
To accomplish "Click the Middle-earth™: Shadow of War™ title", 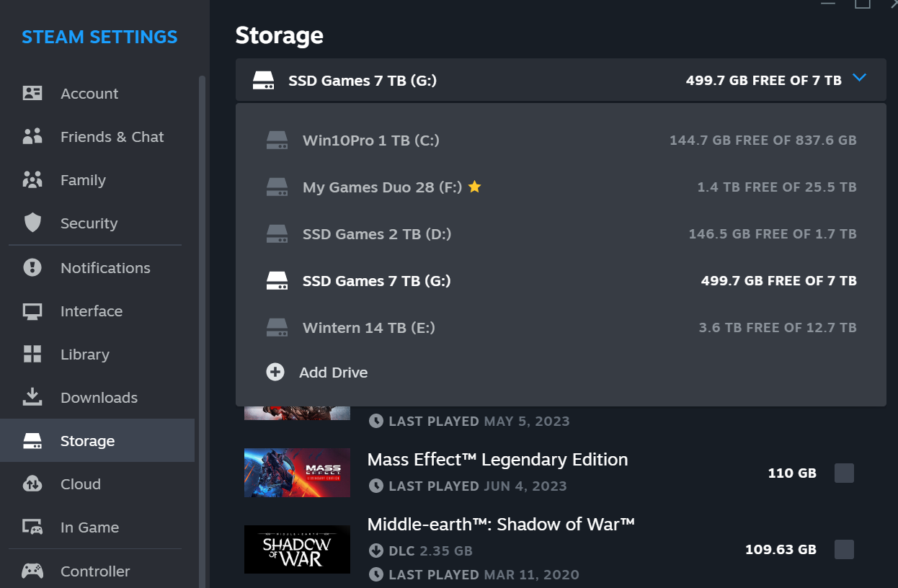I will pos(501,525).
